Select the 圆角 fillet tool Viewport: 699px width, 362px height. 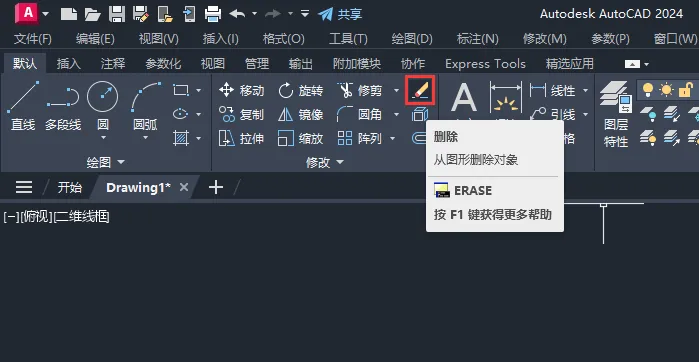(360, 115)
